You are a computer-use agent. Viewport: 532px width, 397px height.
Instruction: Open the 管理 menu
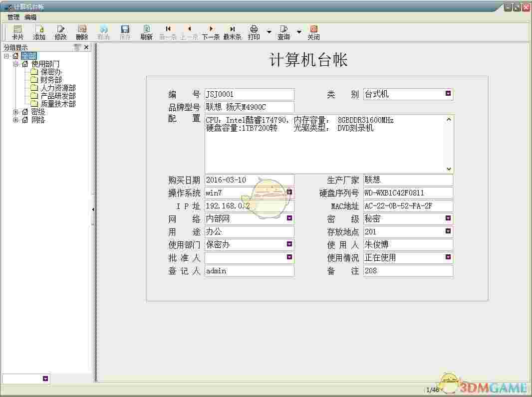13,17
